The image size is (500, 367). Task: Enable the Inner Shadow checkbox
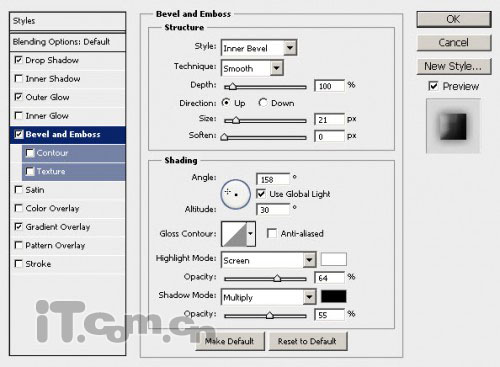(19, 79)
